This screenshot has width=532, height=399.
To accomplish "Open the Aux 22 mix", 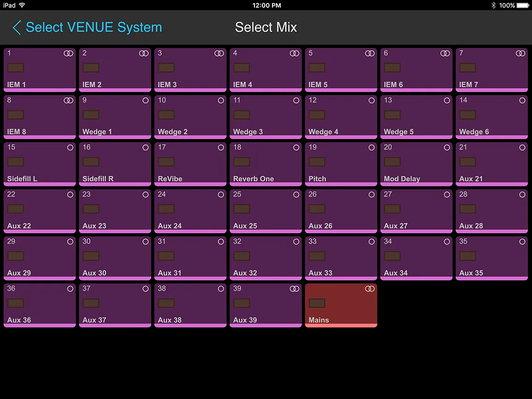I will [x=40, y=211].
